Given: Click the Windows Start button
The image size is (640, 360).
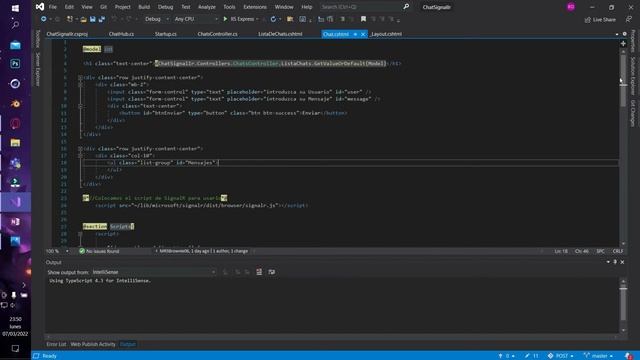Looking at the screenshot, I should click(15, 8).
